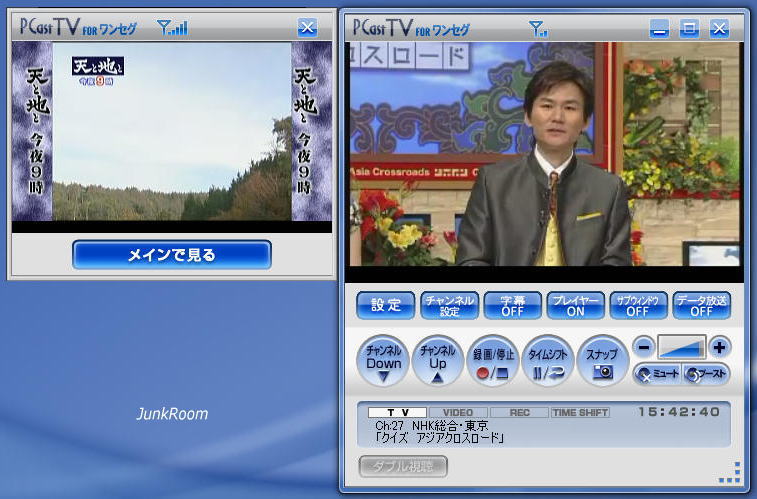Click the チャンネル Up round button

pyautogui.click(x=437, y=360)
